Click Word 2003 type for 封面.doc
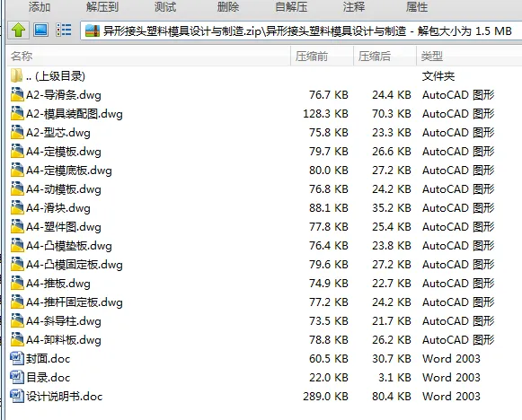This screenshot has height=420, width=522. [451, 358]
